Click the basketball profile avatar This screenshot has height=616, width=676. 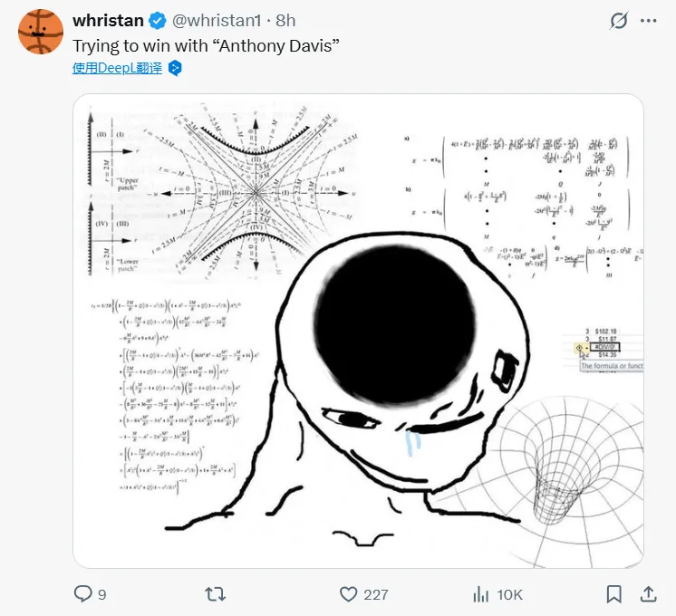coord(40,33)
